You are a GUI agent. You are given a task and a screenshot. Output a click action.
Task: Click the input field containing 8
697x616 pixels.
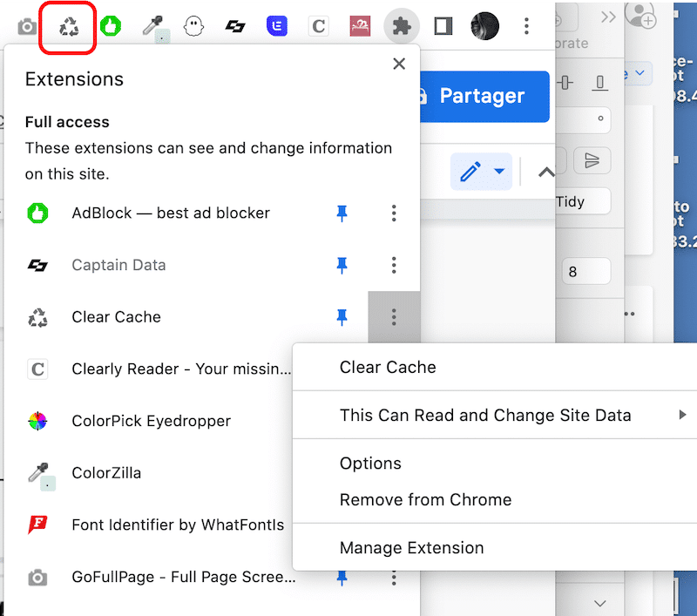(x=586, y=271)
